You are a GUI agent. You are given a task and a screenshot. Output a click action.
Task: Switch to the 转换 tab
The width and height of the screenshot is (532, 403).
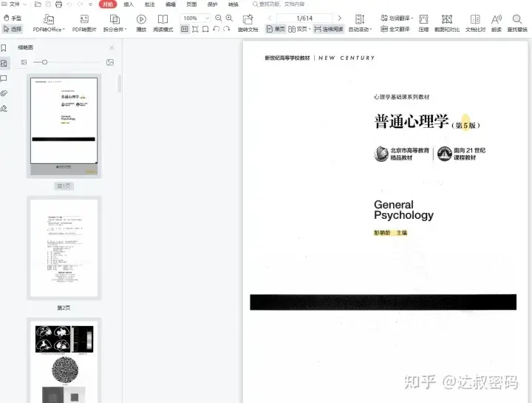233,4
